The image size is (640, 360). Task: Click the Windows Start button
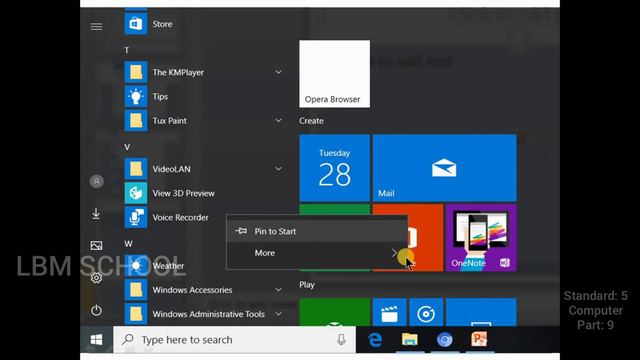(x=96, y=340)
